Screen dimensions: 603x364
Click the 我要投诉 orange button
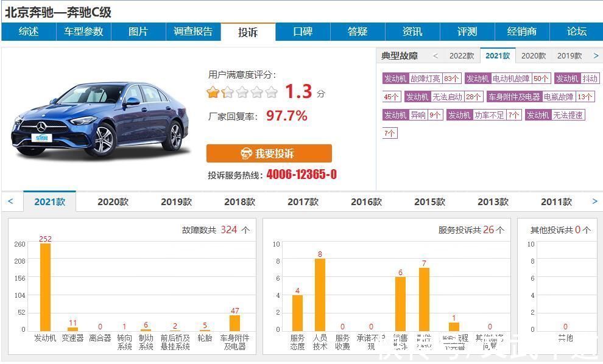click(269, 153)
